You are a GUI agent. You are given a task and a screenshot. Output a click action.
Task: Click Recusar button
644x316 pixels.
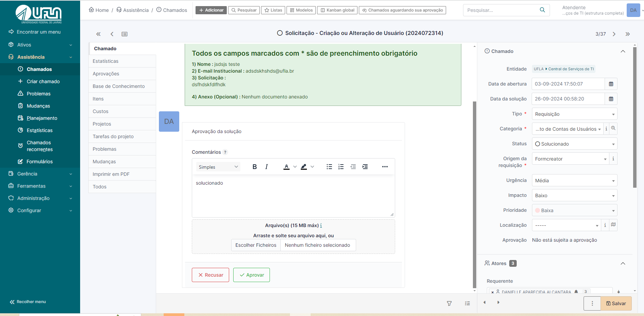210,275
